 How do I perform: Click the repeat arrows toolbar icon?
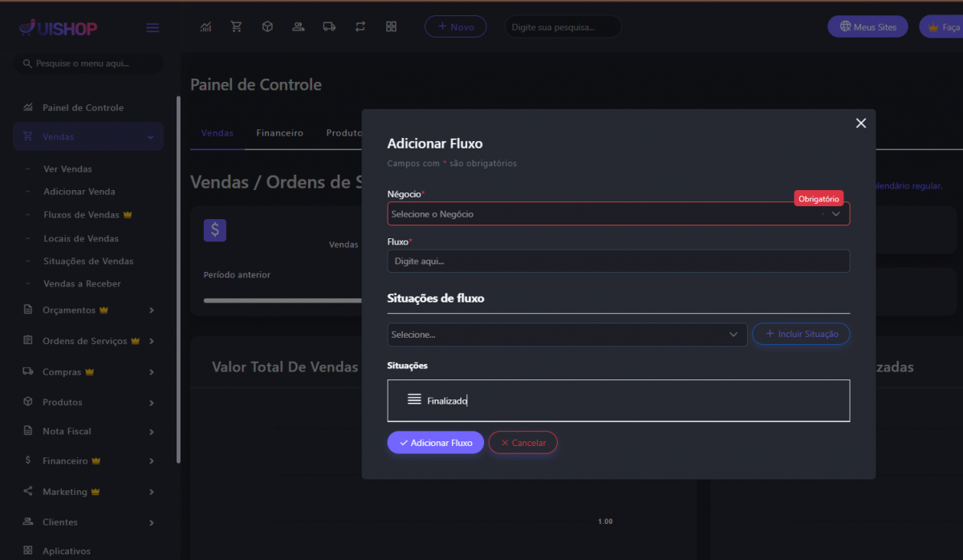[x=360, y=26]
